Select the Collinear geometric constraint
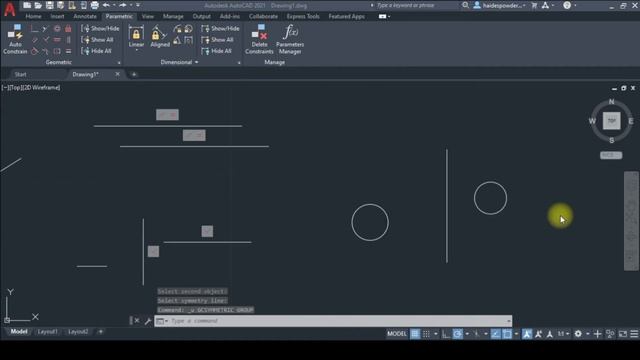The image size is (640, 360). tap(45, 29)
